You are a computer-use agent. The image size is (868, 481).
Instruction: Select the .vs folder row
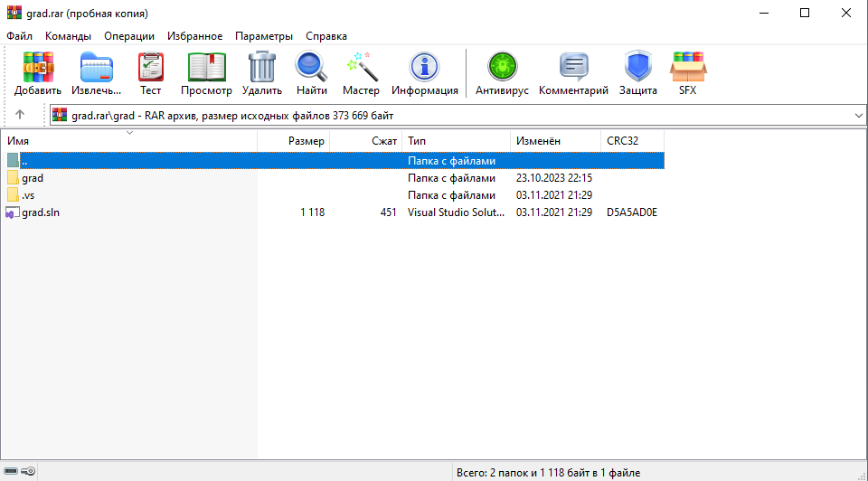pyautogui.click(x=28, y=195)
